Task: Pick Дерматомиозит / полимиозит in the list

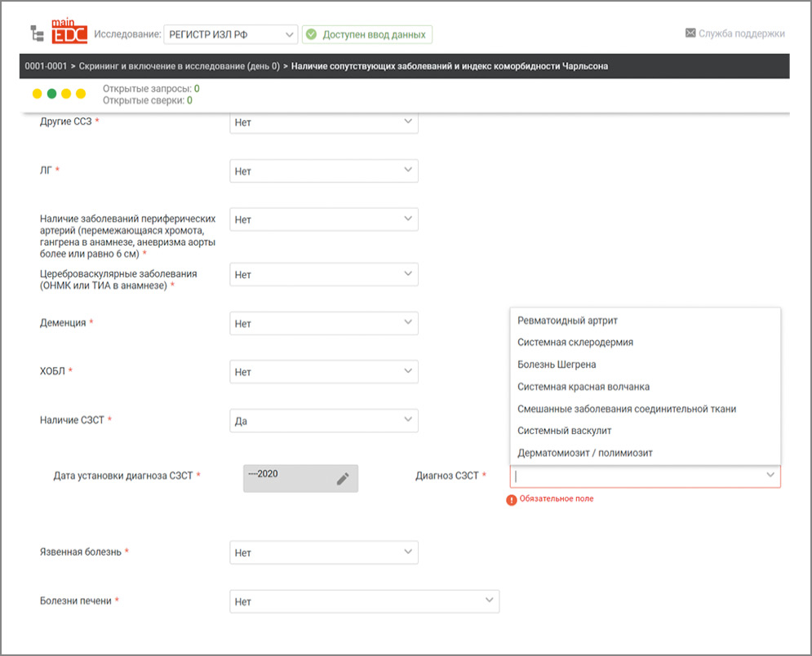Action: point(585,453)
